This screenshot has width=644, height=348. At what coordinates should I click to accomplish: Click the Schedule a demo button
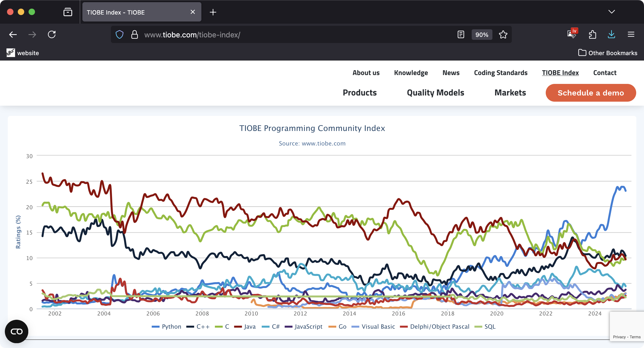click(591, 93)
